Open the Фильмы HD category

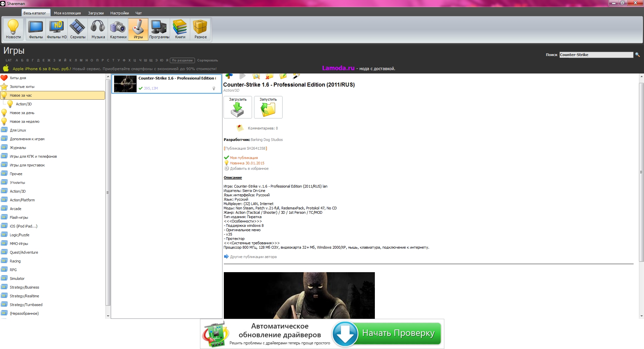pos(57,30)
